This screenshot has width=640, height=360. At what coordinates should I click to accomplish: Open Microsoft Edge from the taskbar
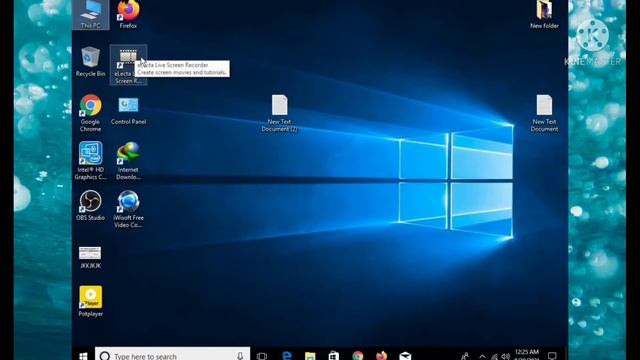point(287,356)
